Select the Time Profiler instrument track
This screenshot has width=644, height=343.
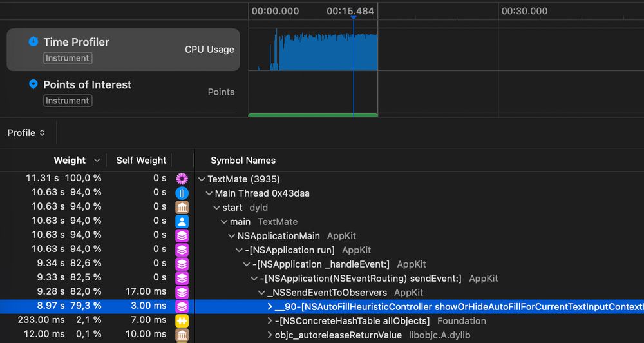pos(123,50)
